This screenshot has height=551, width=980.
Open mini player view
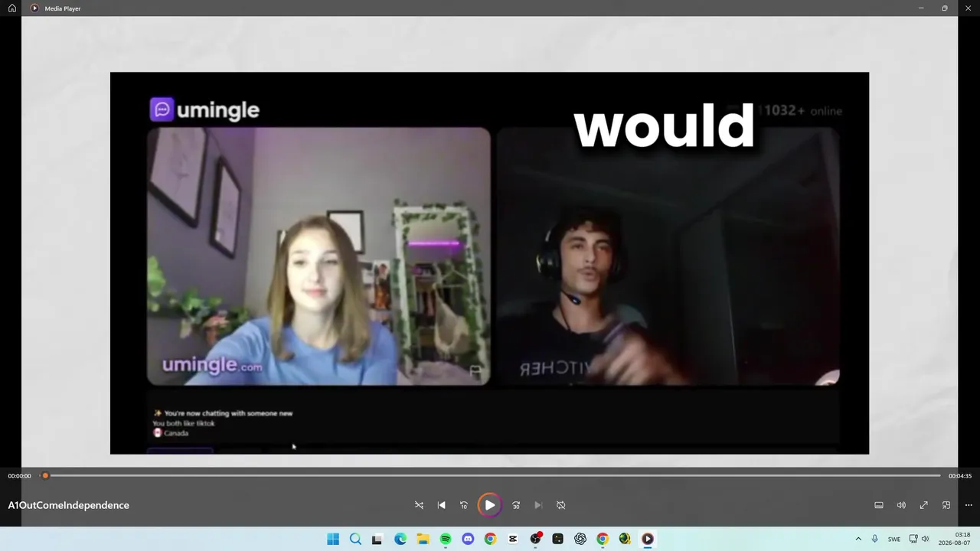tap(946, 505)
